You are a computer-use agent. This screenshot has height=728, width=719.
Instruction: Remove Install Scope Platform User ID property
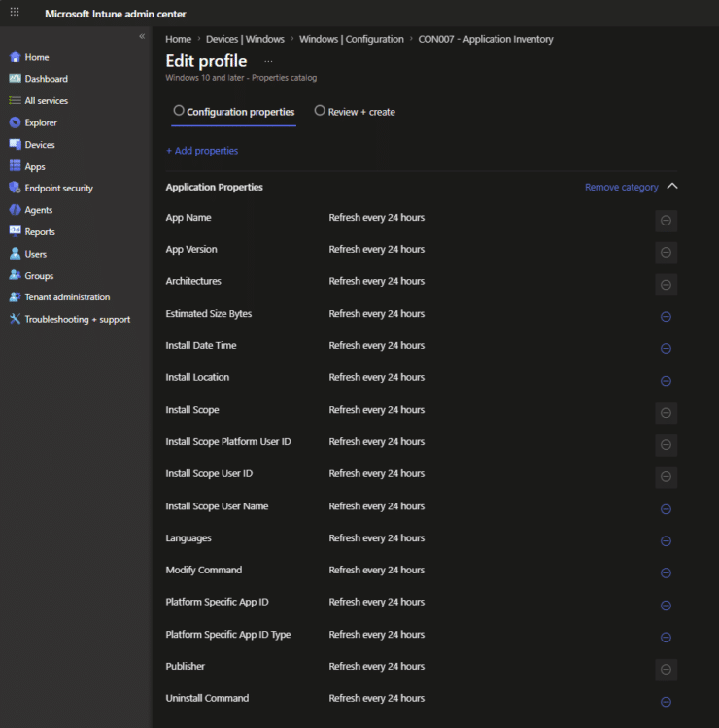click(x=667, y=445)
